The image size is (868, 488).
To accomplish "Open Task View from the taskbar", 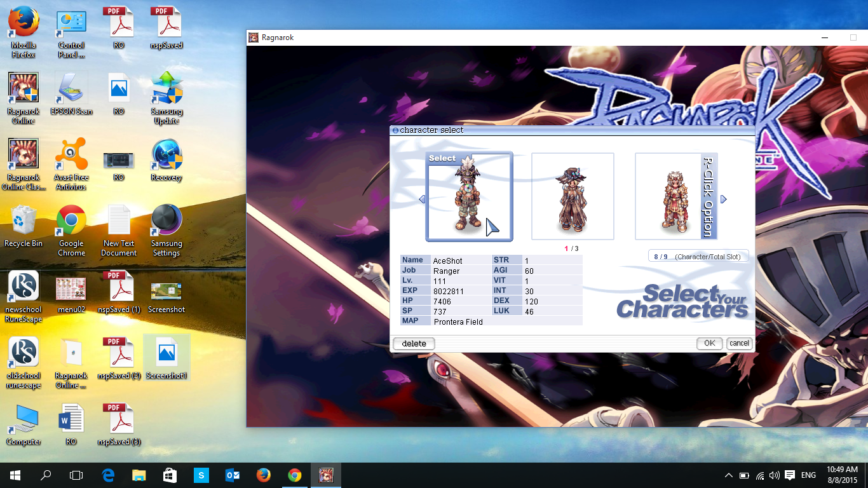I will click(76, 475).
